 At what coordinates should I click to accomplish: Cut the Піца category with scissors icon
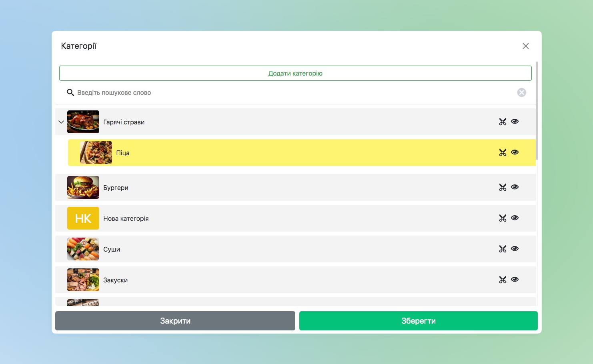coord(503,152)
